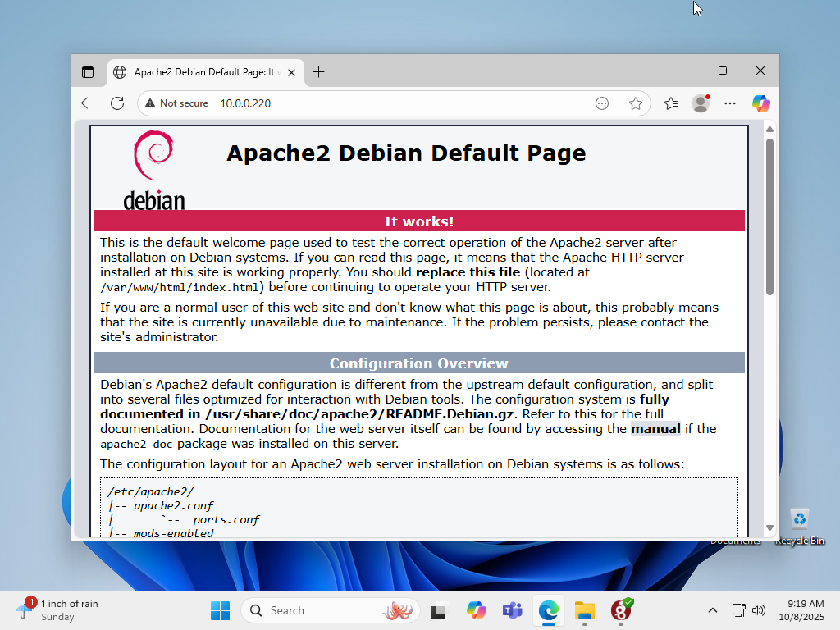The height and width of the screenshot is (630, 840).
Task: Show hidden system tray icons chevron
Action: [712, 610]
